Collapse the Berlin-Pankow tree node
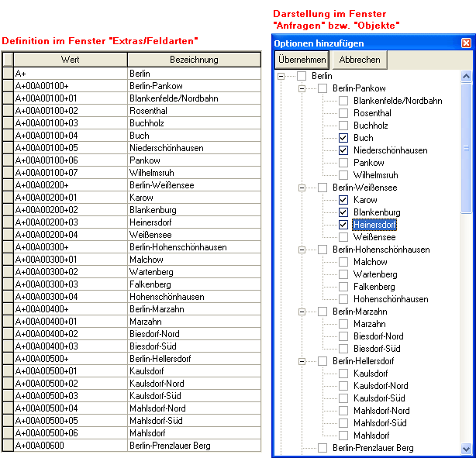This screenshot has height=458, width=476. [302, 88]
